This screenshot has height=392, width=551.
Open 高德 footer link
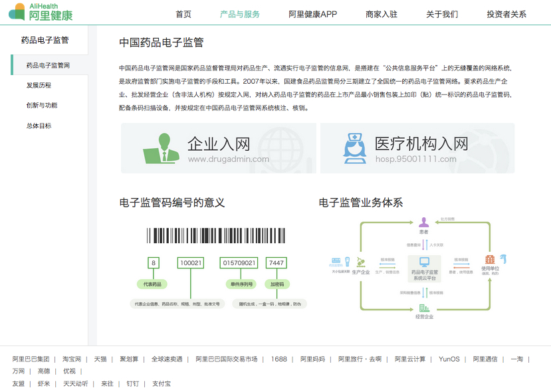click(44, 371)
